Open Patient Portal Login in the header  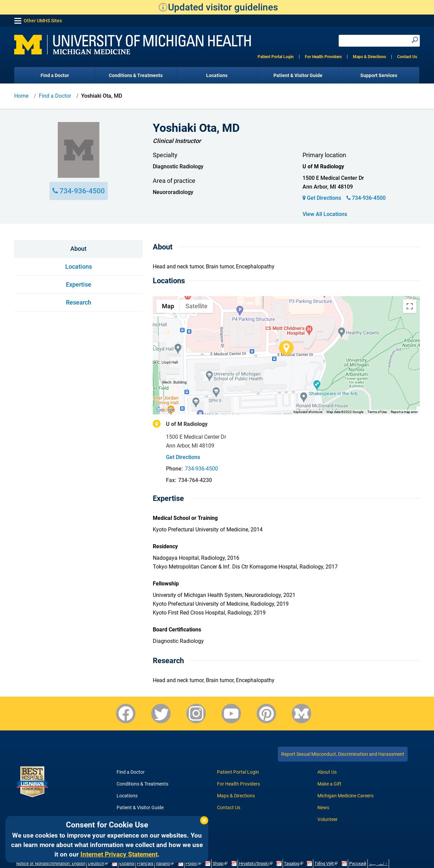tap(275, 57)
